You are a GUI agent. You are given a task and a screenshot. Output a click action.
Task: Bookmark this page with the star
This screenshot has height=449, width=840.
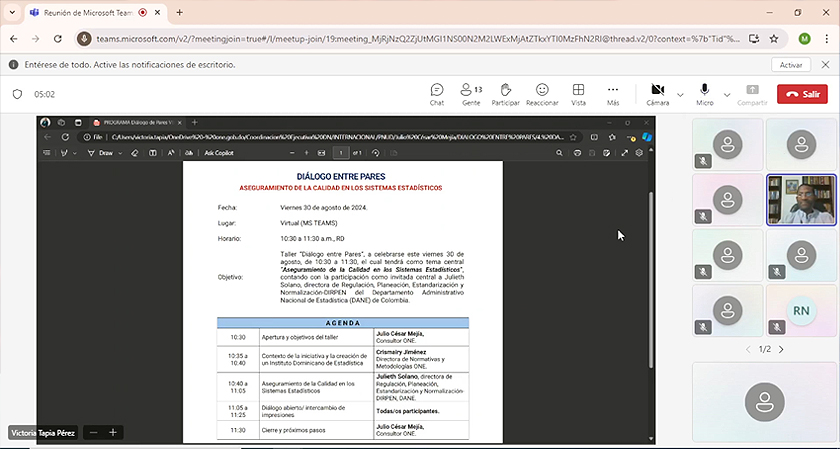click(x=774, y=39)
